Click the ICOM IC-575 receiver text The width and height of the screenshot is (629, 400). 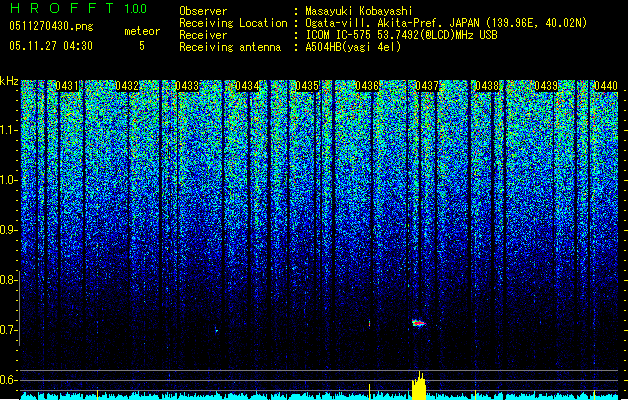(402, 35)
